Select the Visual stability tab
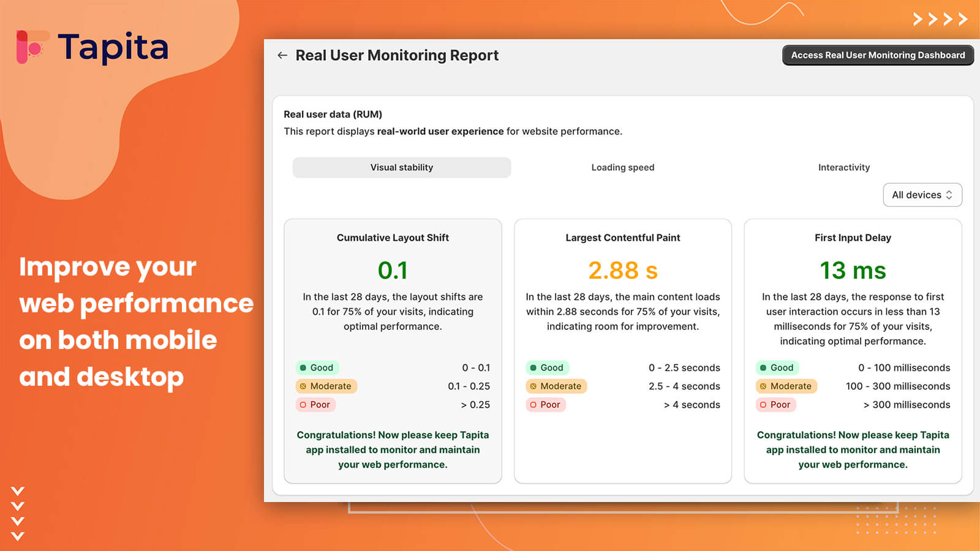The height and width of the screenshot is (551, 980). 402,167
